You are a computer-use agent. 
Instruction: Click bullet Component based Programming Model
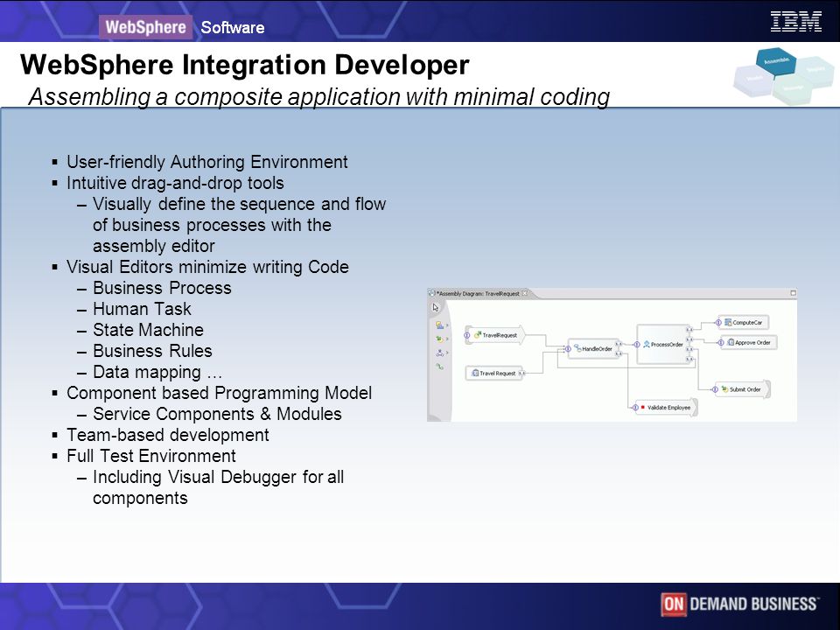(219, 393)
